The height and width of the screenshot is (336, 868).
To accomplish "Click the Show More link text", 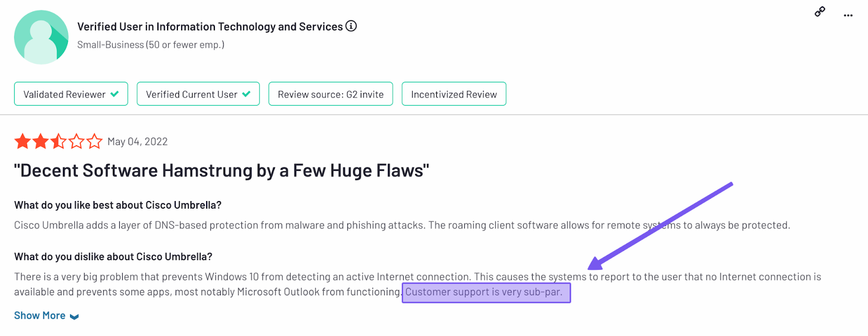I will pos(40,315).
